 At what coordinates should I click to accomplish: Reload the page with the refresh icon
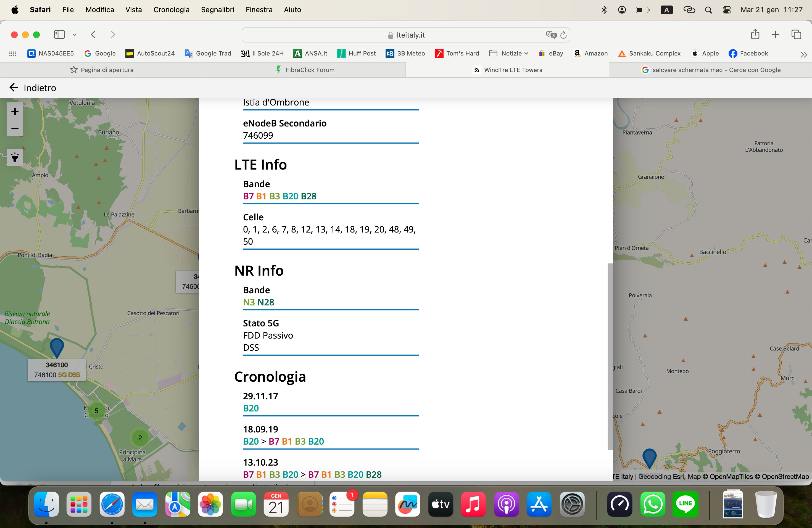[x=563, y=35]
